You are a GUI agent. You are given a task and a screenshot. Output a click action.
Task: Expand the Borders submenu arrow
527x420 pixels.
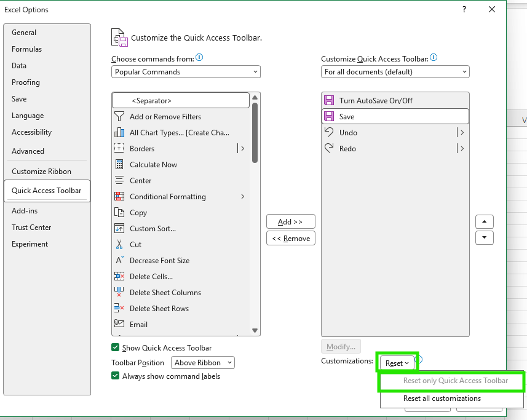[243, 149]
